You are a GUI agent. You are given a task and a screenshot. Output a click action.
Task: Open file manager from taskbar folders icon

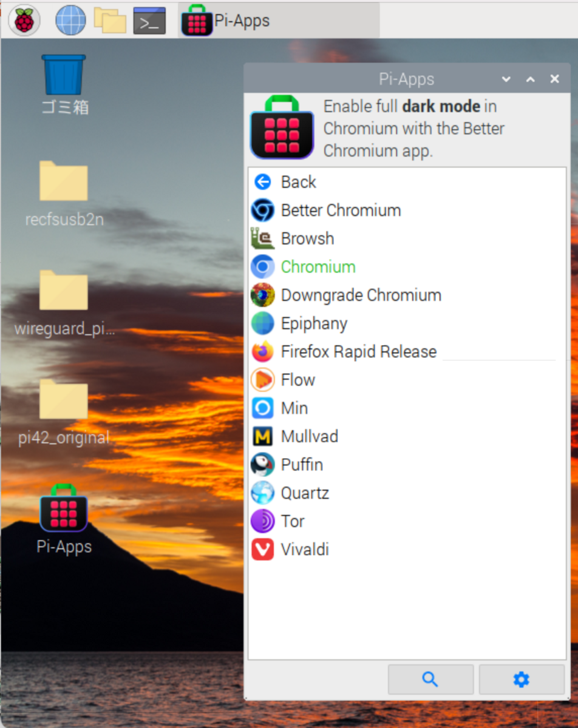click(x=110, y=21)
